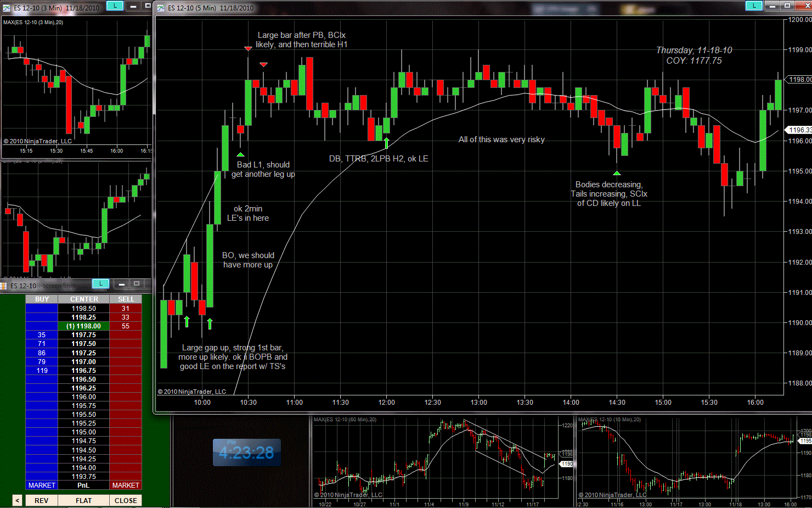The image size is (812, 508).
Task: Click the left arrow button beside REV
Action: point(17,500)
